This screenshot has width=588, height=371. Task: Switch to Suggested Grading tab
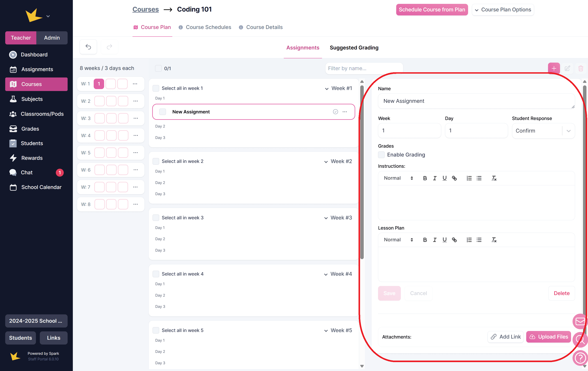(354, 48)
